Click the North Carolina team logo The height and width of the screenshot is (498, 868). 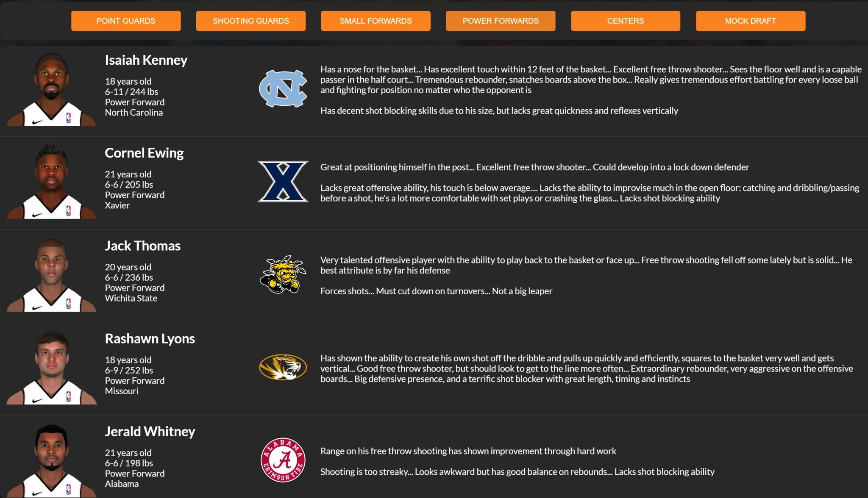(x=283, y=89)
